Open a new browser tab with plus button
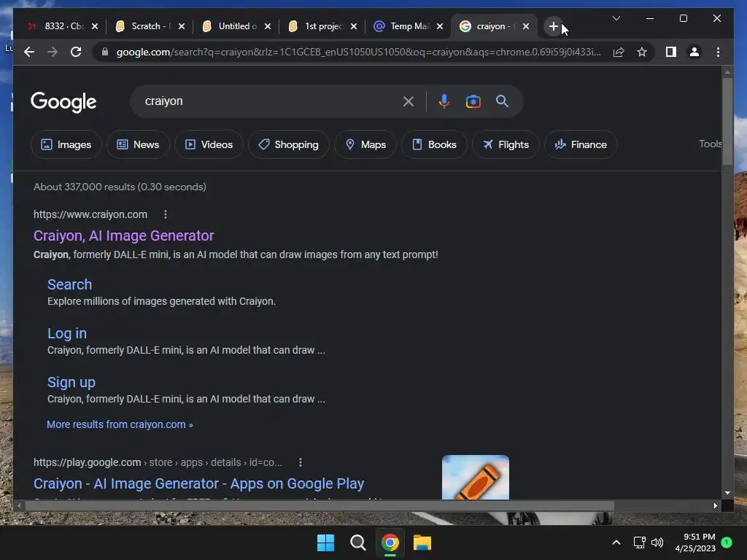 pyautogui.click(x=553, y=26)
